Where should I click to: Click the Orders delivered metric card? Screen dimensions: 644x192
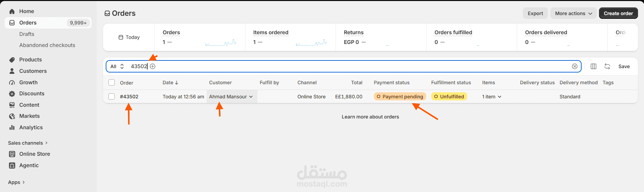[562, 37]
